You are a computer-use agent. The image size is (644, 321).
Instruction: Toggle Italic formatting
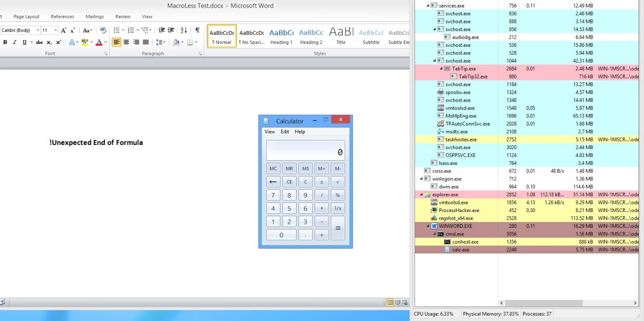pyautogui.click(x=14, y=42)
